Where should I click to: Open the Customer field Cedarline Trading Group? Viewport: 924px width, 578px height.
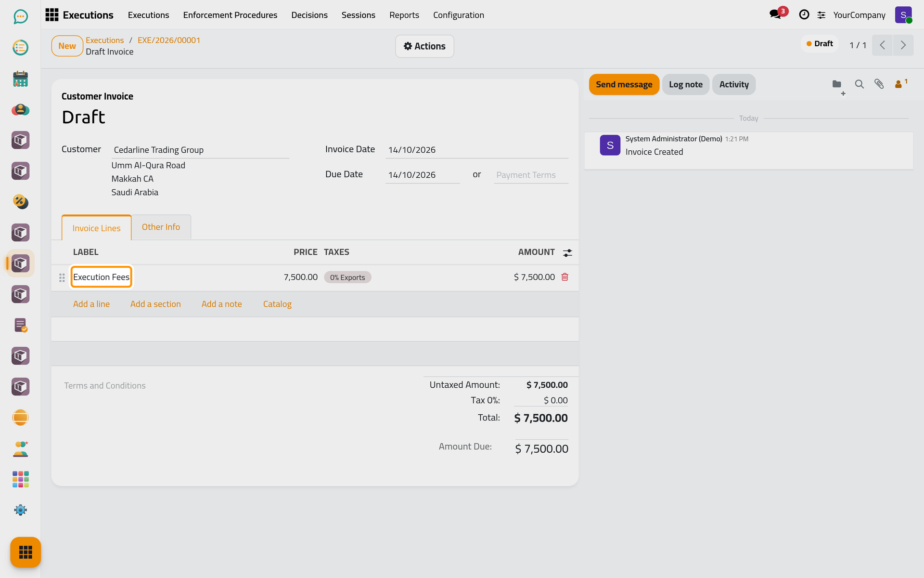tap(200, 150)
